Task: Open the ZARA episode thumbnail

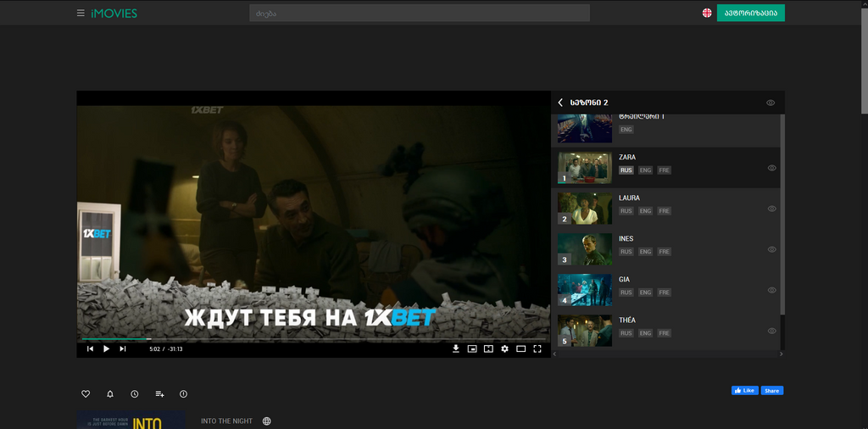Action: (585, 168)
